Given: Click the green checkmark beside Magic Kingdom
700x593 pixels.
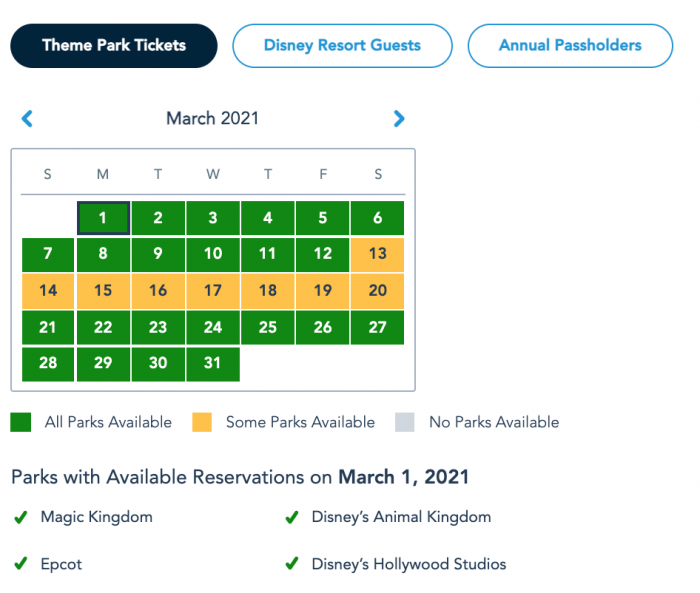Looking at the screenshot, I should [20, 517].
